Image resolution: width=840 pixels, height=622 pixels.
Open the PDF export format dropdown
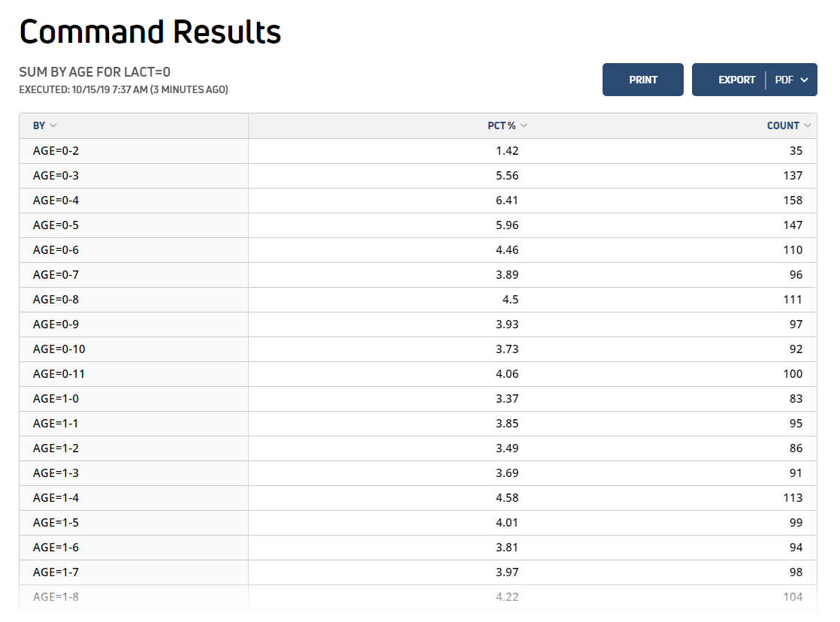point(791,80)
